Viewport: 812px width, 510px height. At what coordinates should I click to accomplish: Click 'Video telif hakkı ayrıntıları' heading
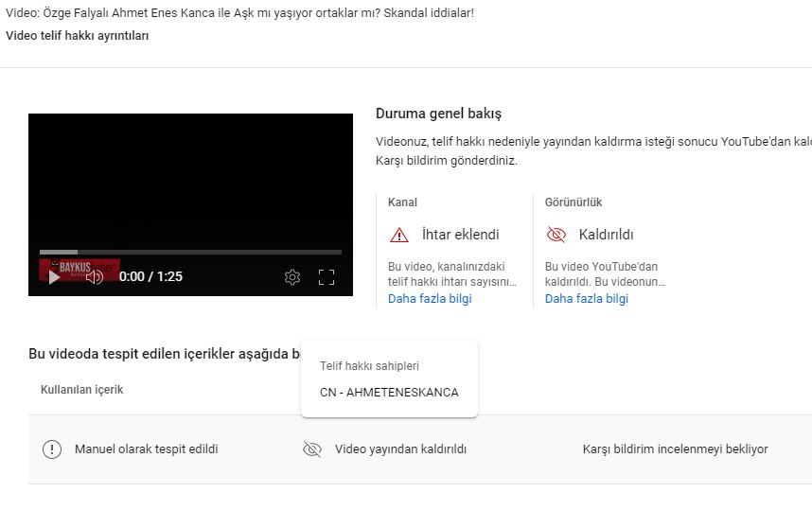tap(78, 36)
